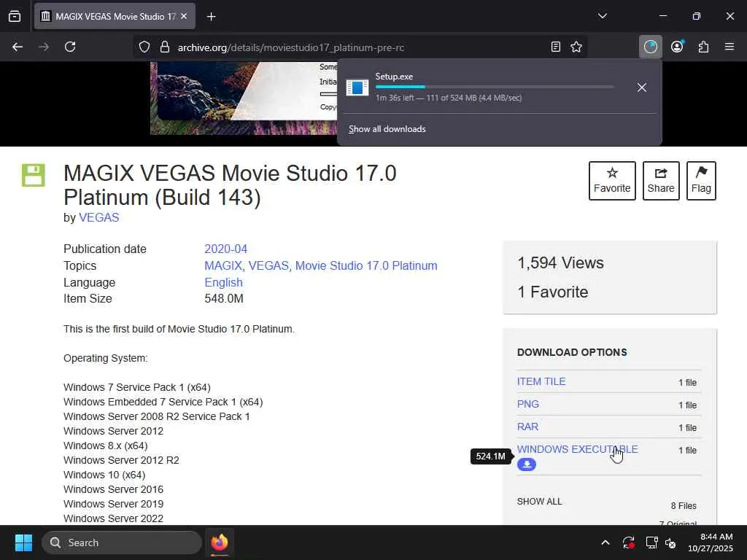Open the MAGIX topic link

click(x=223, y=265)
